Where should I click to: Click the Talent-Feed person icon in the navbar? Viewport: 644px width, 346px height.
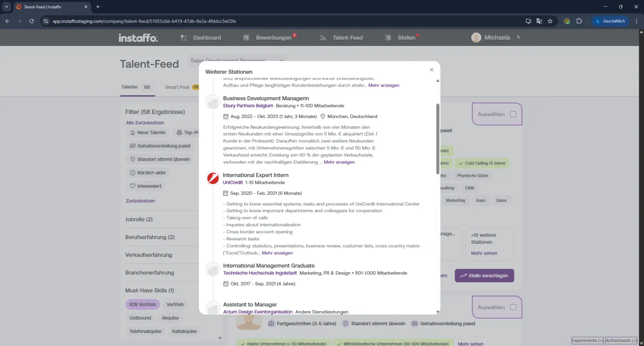[x=323, y=38]
